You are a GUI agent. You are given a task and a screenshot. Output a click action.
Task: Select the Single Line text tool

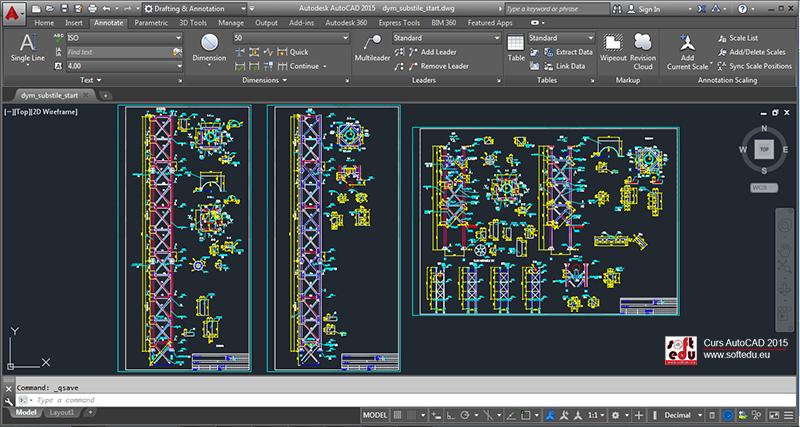[28, 51]
